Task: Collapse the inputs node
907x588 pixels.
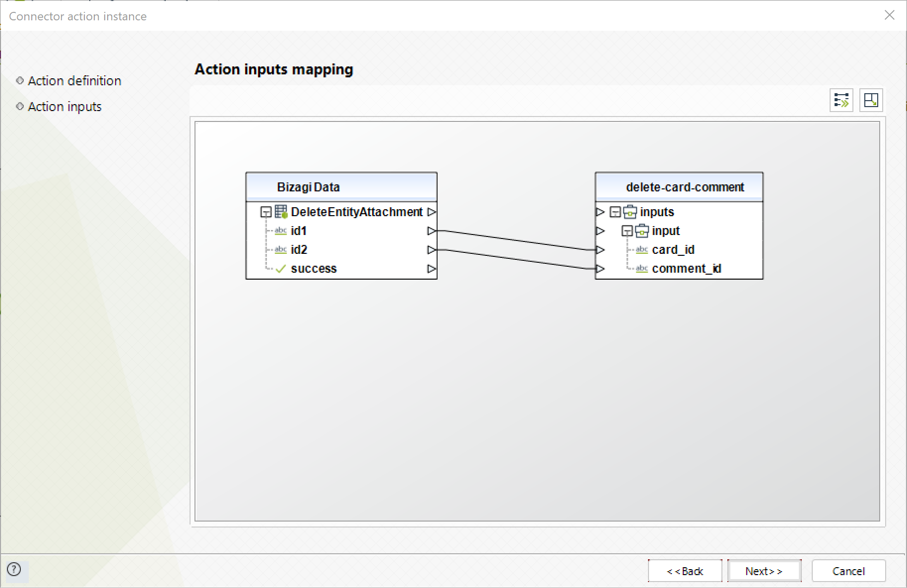Action: tap(615, 212)
